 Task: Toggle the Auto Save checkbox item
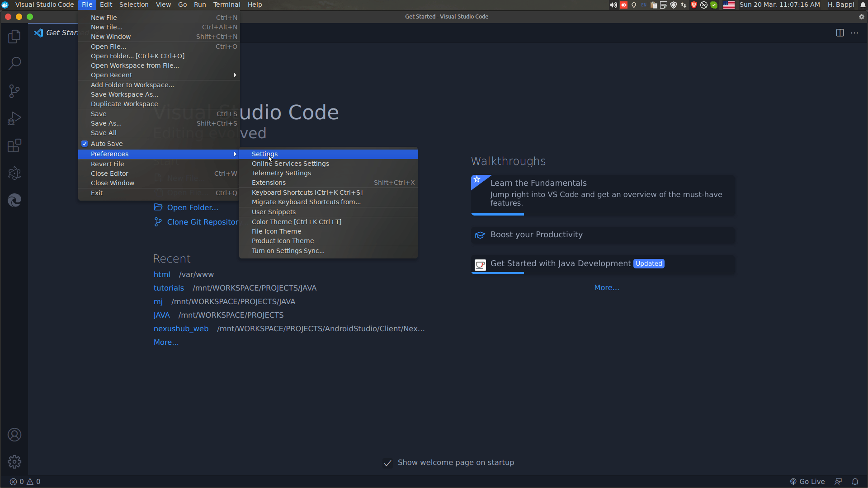click(107, 144)
